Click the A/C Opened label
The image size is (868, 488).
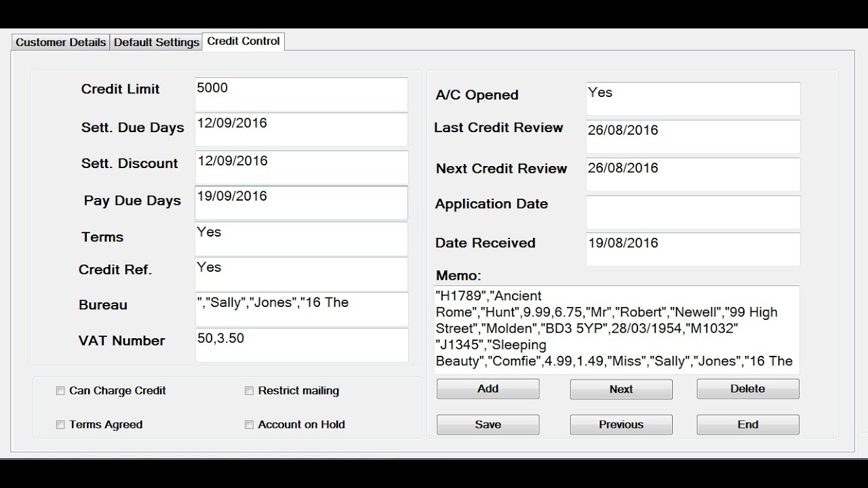click(x=477, y=95)
